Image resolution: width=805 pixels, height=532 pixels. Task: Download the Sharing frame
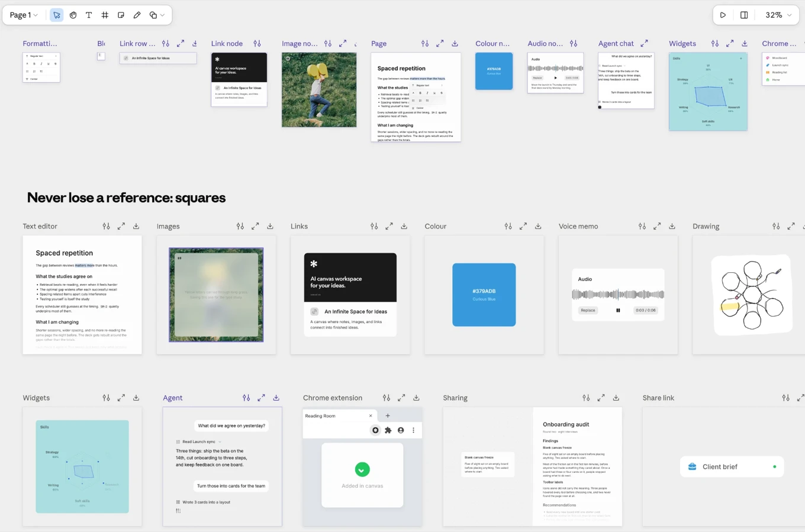[616, 398]
